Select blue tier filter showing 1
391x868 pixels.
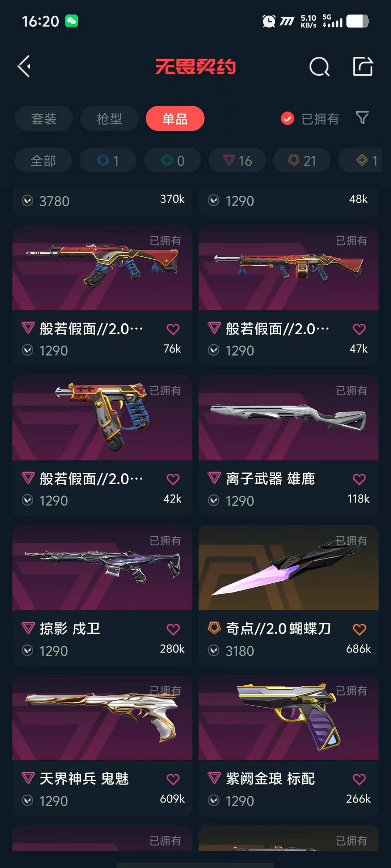(108, 160)
